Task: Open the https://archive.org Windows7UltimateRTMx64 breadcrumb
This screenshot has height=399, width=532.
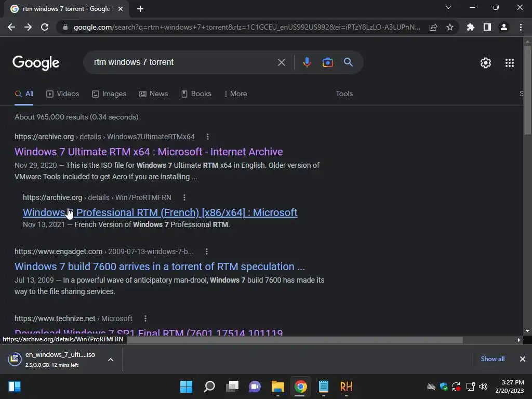Action: point(104,137)
